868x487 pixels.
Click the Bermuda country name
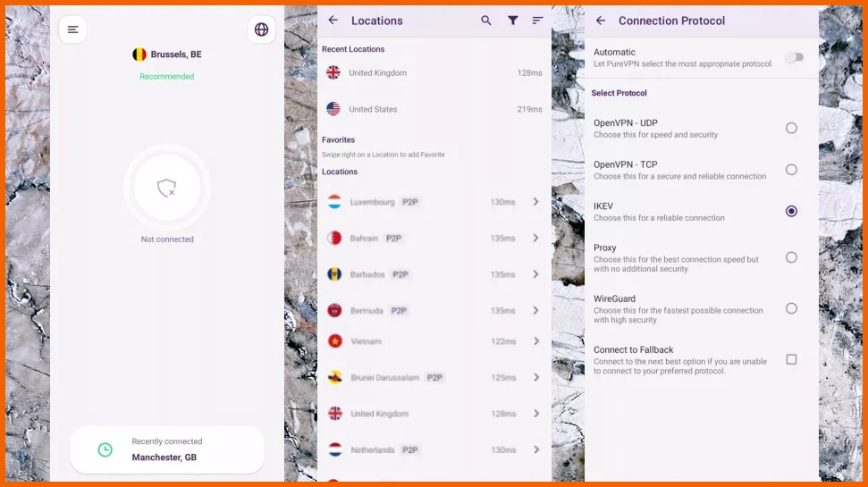[x=367, y=310]
